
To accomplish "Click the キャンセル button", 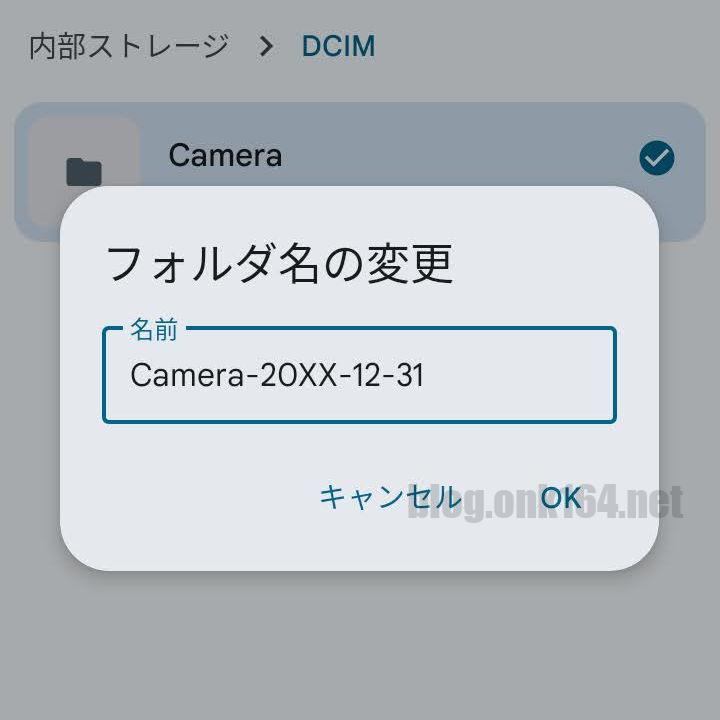I will (x=391, y=497).
